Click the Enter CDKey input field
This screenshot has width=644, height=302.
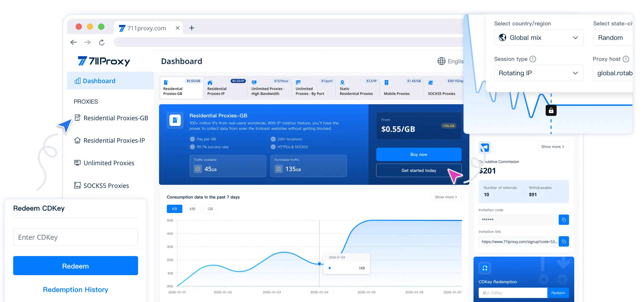tap(76, 237)
